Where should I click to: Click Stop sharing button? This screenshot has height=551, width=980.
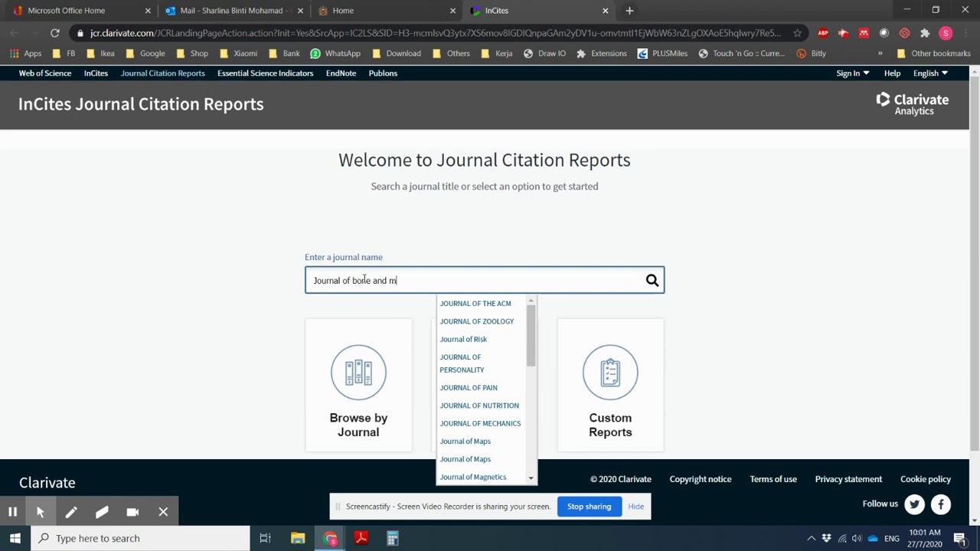[x=589, y=507]
